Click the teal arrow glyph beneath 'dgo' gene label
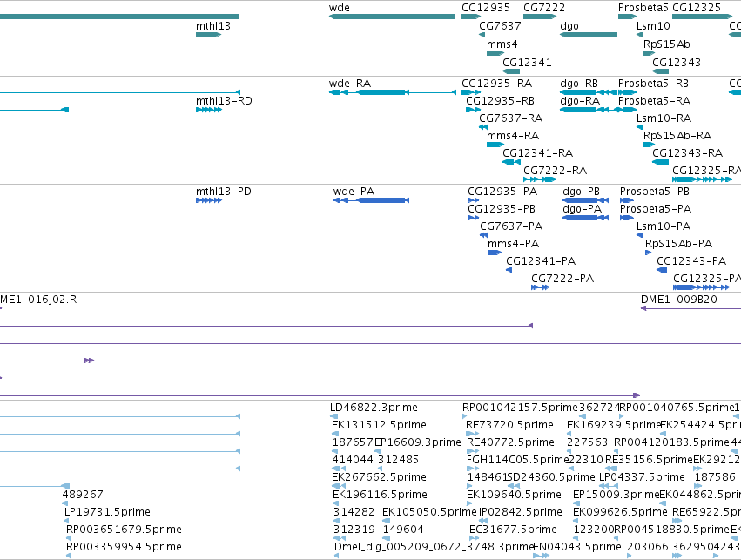Viewport: 741px width, 560px height. click(x=589, y=35)
